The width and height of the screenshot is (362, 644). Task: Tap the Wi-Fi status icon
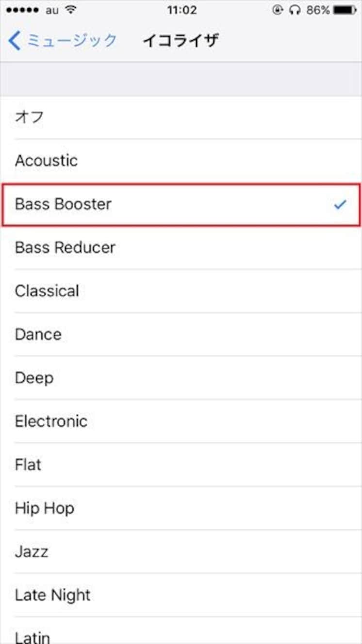71,10
